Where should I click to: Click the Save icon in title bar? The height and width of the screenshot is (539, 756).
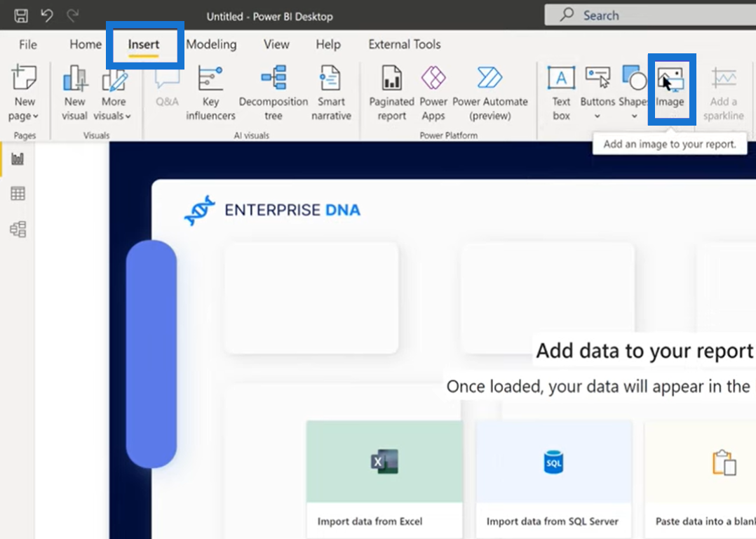[21, 16]
